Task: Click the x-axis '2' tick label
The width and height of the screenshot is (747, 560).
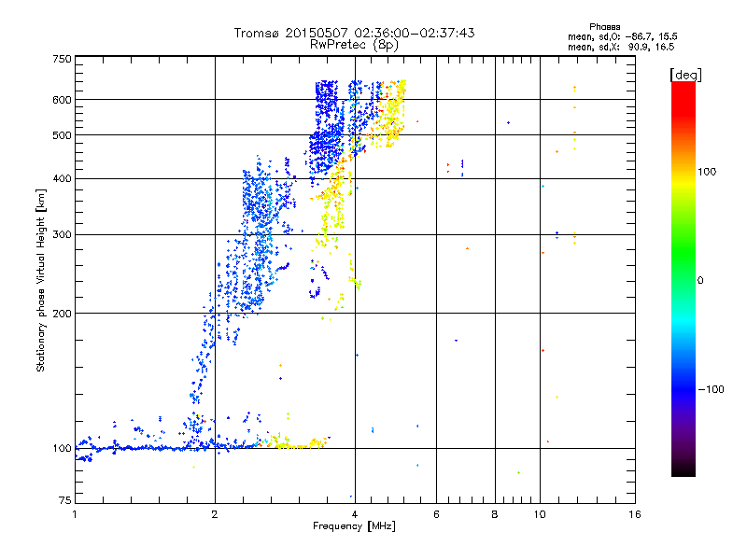Action: 215,514
